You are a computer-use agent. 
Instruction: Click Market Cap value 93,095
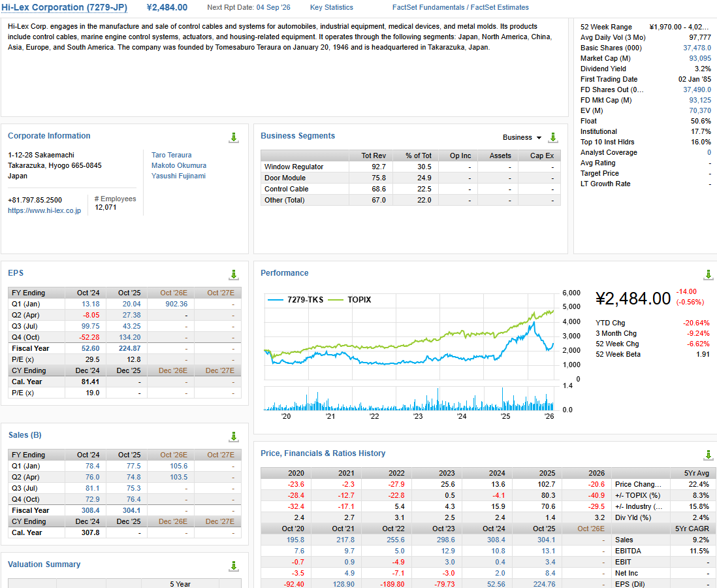tap(700, 59)
